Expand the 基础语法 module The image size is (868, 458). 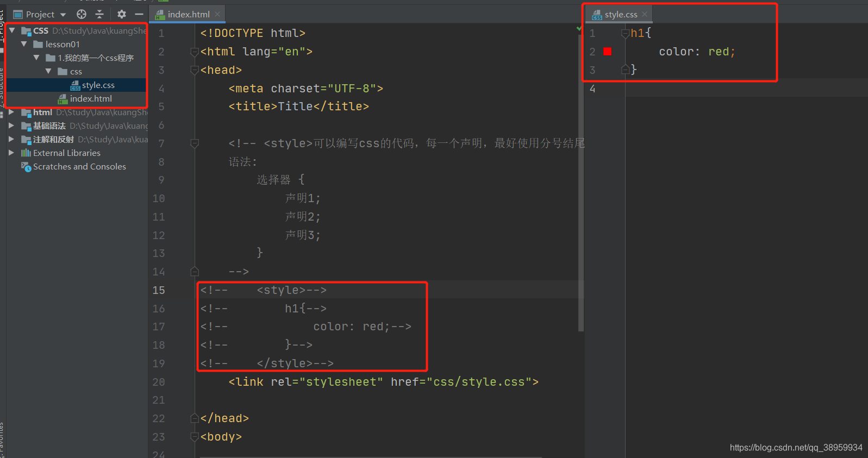tap(11, 126)
